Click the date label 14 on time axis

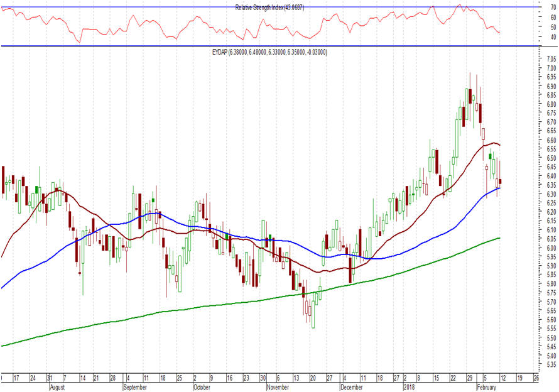click(83, 378)
